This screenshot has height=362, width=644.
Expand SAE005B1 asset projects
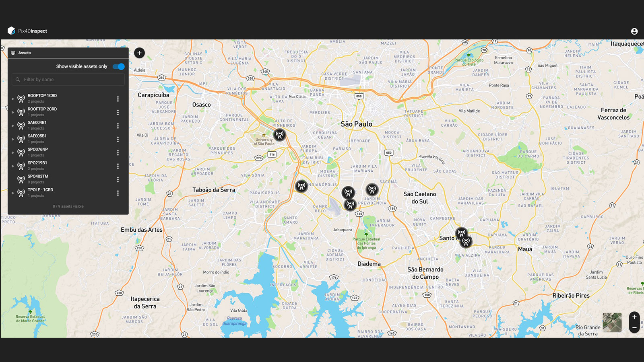pos(13,139)
